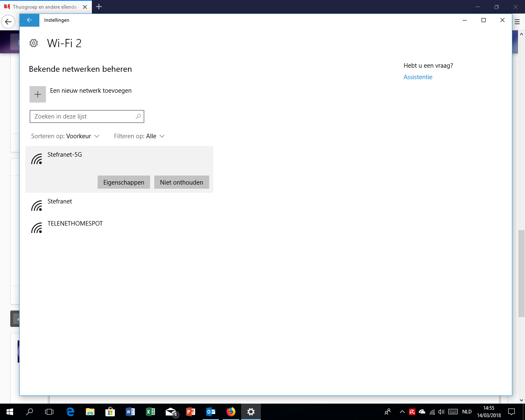Select the Stefranet network entry
The image size is (525, 420).
coord(119,204)
